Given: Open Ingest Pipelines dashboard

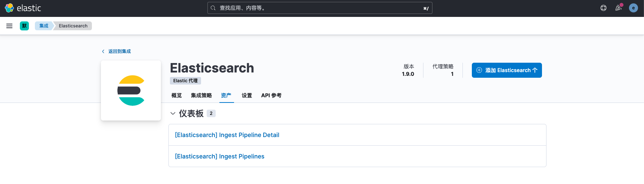Looking at the screenshot, I should click(219, 156).
